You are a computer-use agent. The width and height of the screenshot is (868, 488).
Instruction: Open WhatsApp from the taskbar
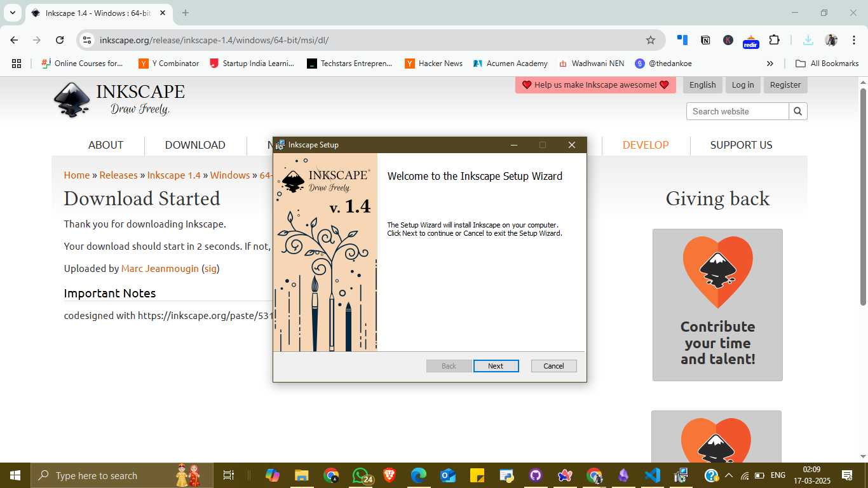(361, 475)
